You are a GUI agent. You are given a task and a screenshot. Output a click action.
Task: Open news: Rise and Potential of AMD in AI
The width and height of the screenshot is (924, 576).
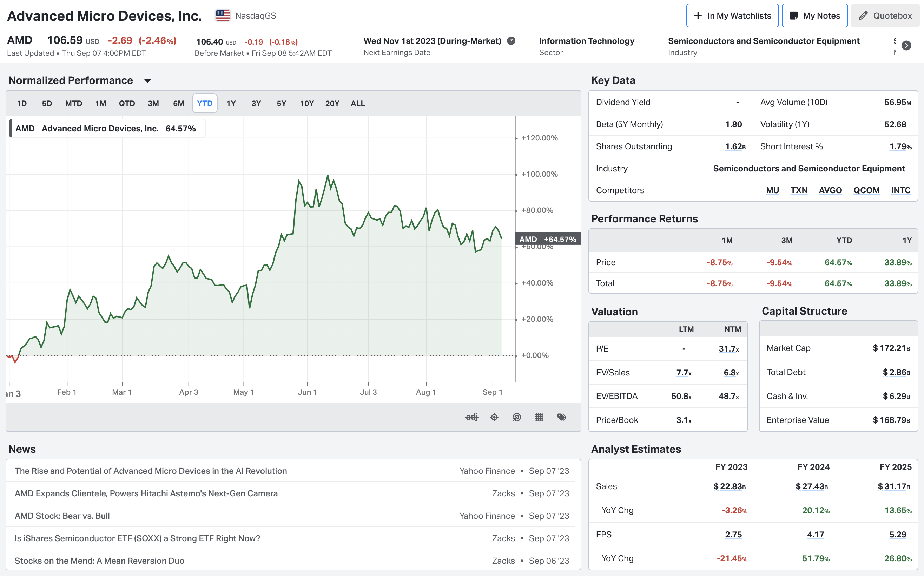[151, 471]
